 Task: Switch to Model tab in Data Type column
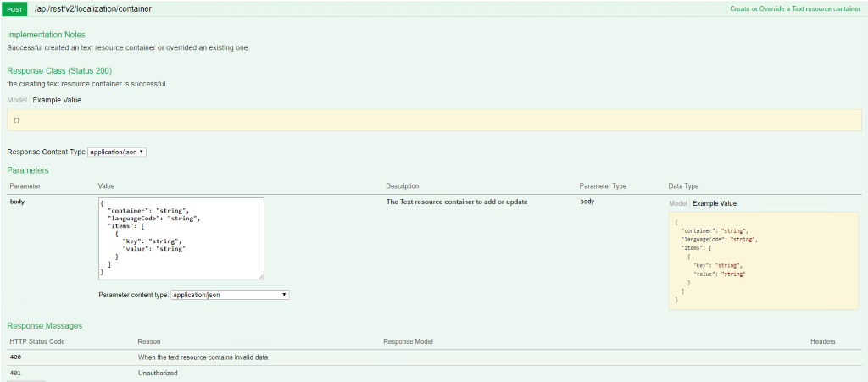pyautogui.click(x=677, y=203)
